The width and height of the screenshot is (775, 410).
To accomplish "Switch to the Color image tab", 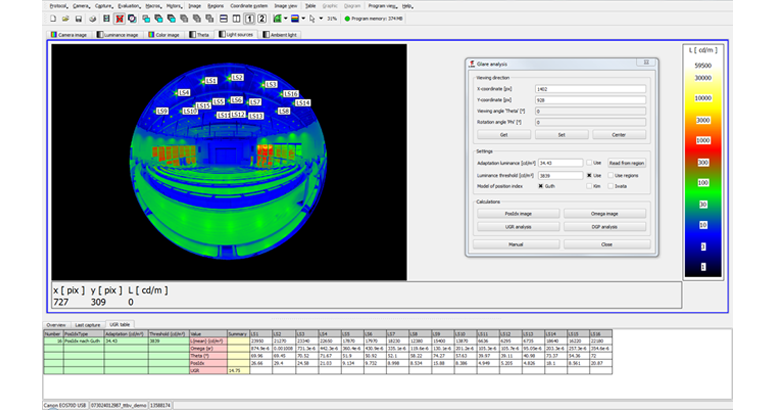I will pos(164,35).
